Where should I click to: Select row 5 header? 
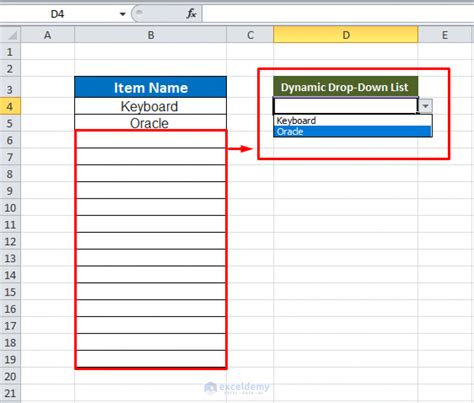pos(10,123)
